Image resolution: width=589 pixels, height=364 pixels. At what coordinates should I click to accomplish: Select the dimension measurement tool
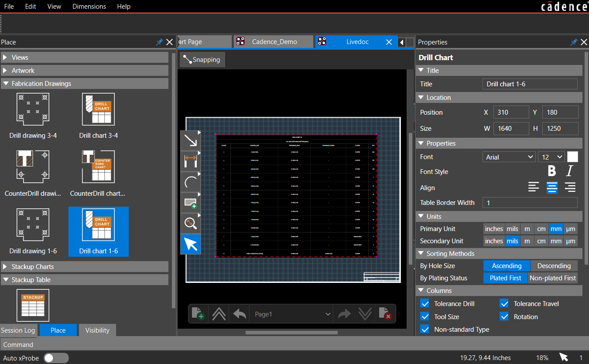click(191, 161)
